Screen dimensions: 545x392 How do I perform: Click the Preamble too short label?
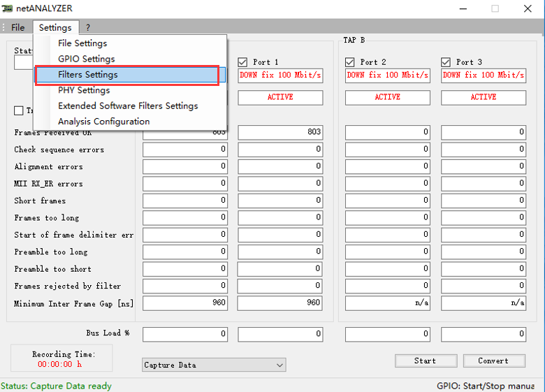click(x=53, y=269)
